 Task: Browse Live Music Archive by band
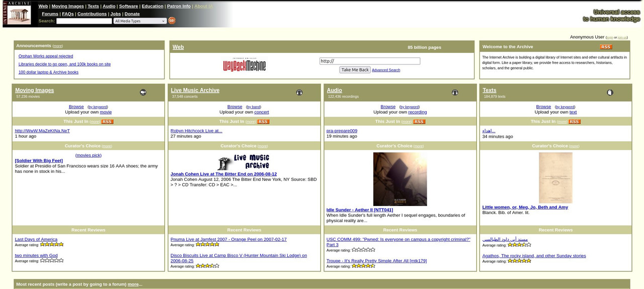(254, 107)
